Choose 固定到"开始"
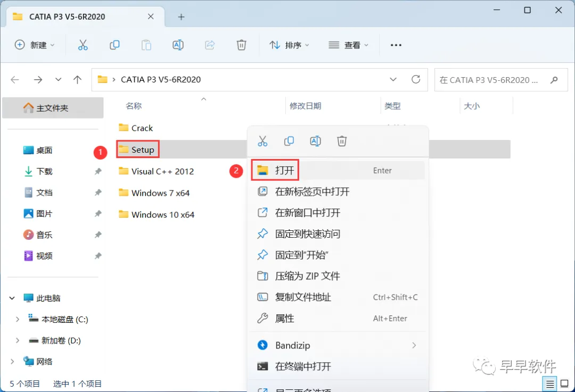 point(338,255)
